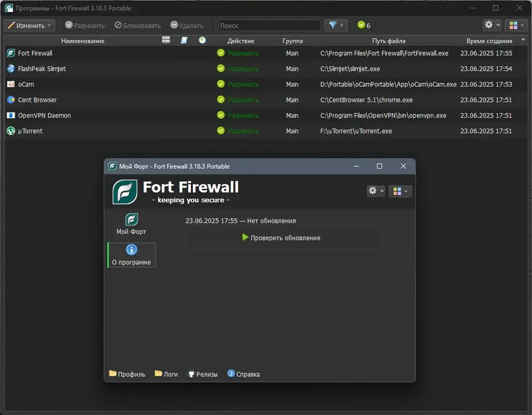Switch to the О программе tab
This screenshot has width=532, height=415.
click(131, 255)
